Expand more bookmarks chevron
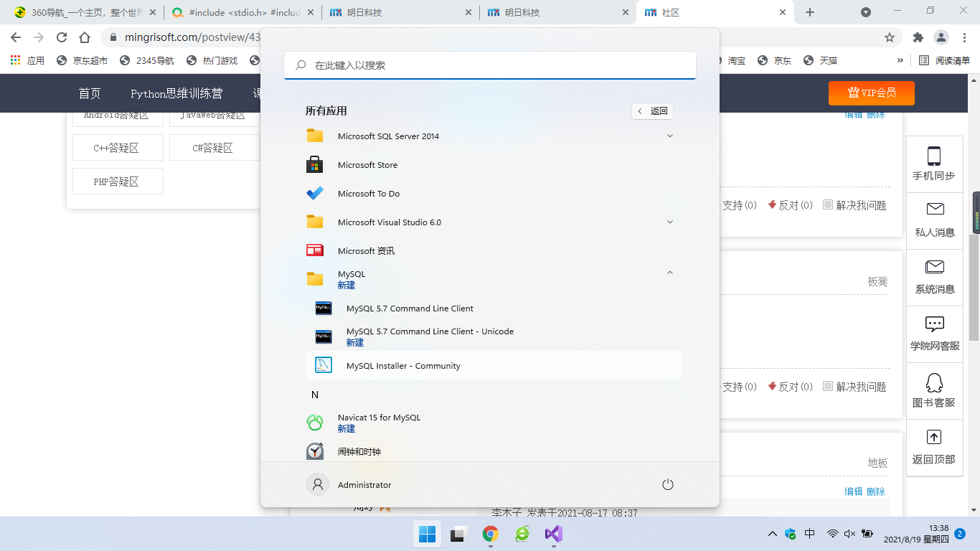 click(900, 60)
